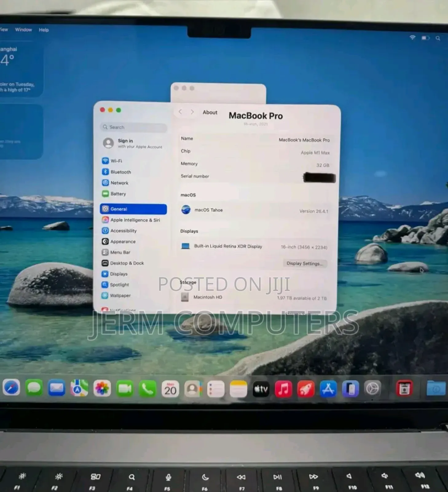This screenshot has width=448, height=492.
Task: Go forward with the right chevron
Action: (x=192, y=112)
